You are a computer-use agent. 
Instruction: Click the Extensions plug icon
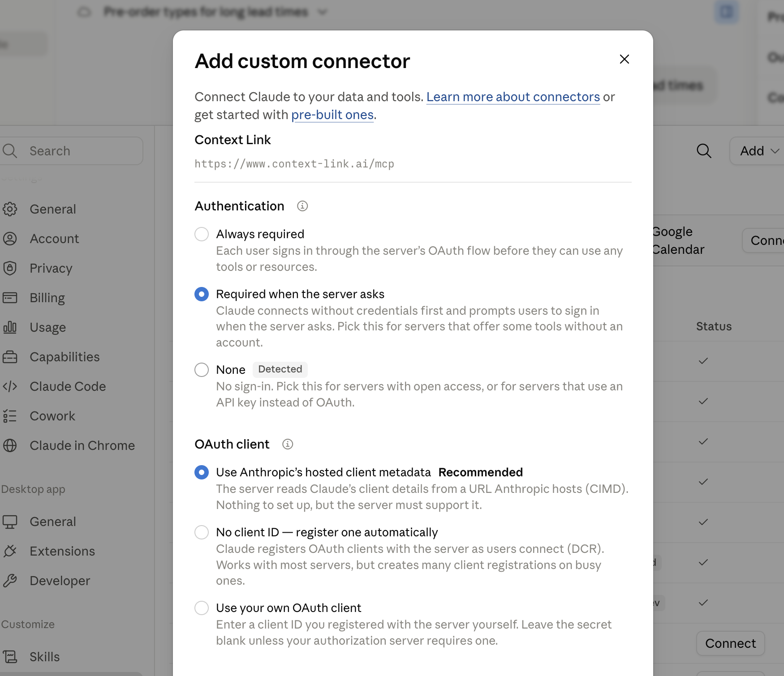click(10, 551)
